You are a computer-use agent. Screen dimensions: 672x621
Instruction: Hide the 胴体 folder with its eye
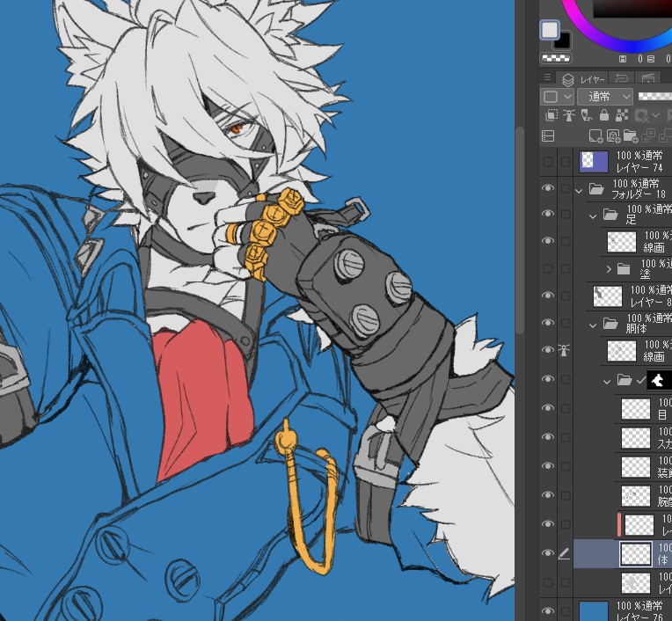pos(548,323)
